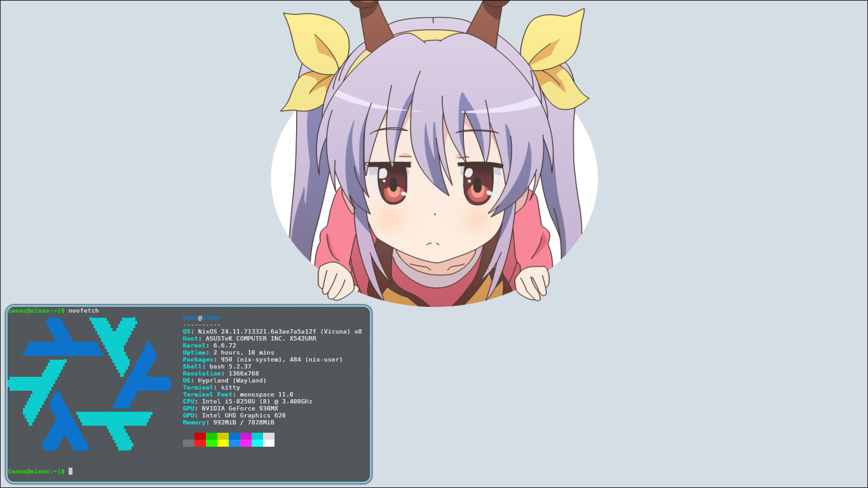The image size is (868, 488).
Task: Click the Memory "992MiB / 7828MiB" line
Action: 229,423
